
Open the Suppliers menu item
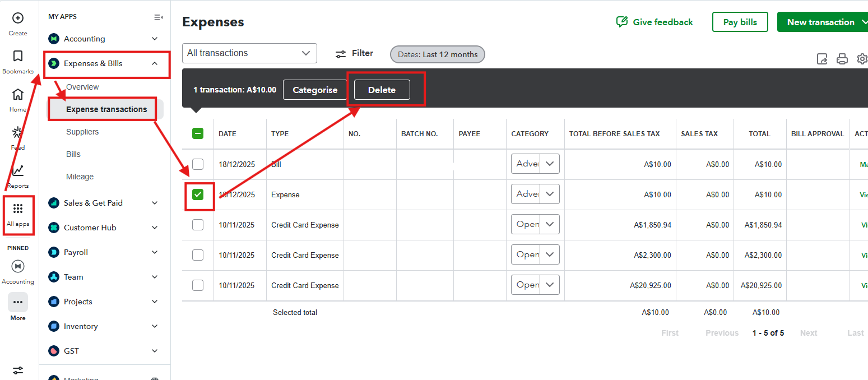click(x=82, y=132)
